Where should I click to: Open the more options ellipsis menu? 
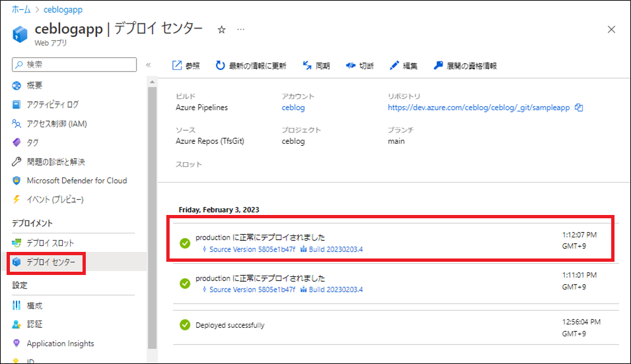click(241, 30)
